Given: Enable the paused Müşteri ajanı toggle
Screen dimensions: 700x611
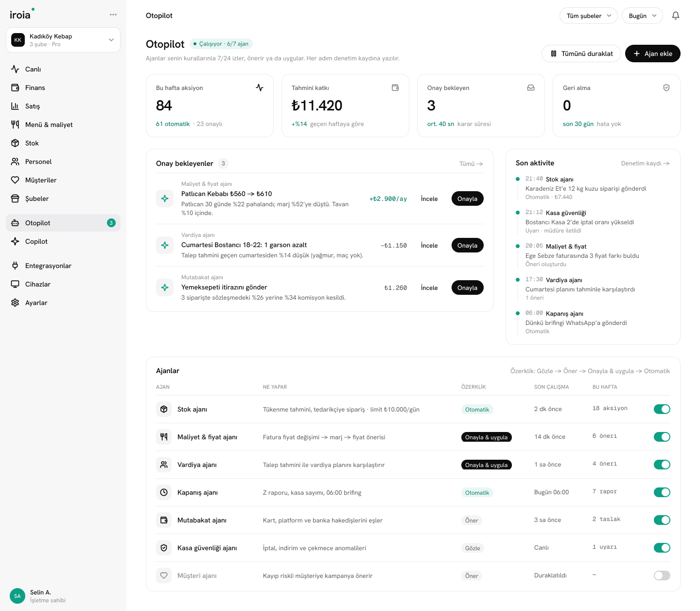Looking at the screenshot, I should click(662, 575).
